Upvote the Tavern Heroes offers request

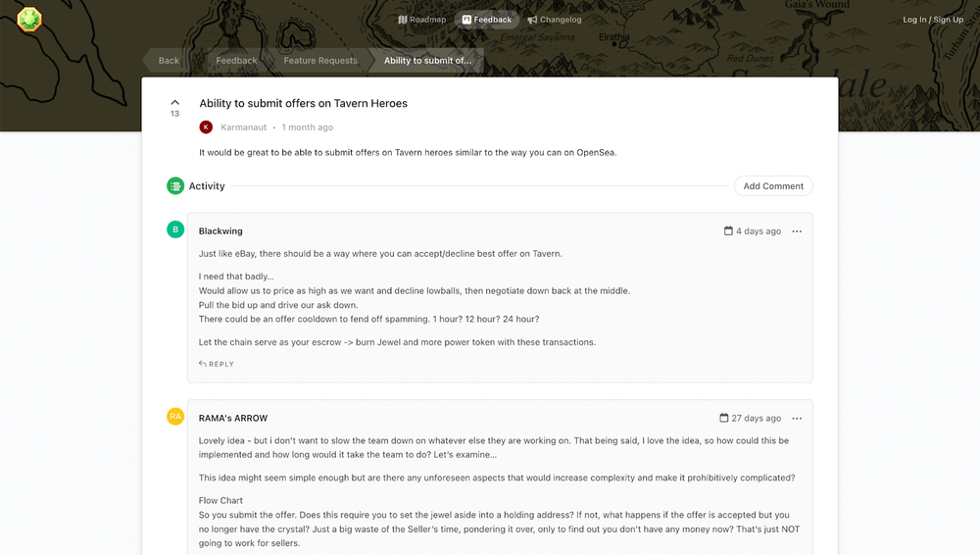174,103
